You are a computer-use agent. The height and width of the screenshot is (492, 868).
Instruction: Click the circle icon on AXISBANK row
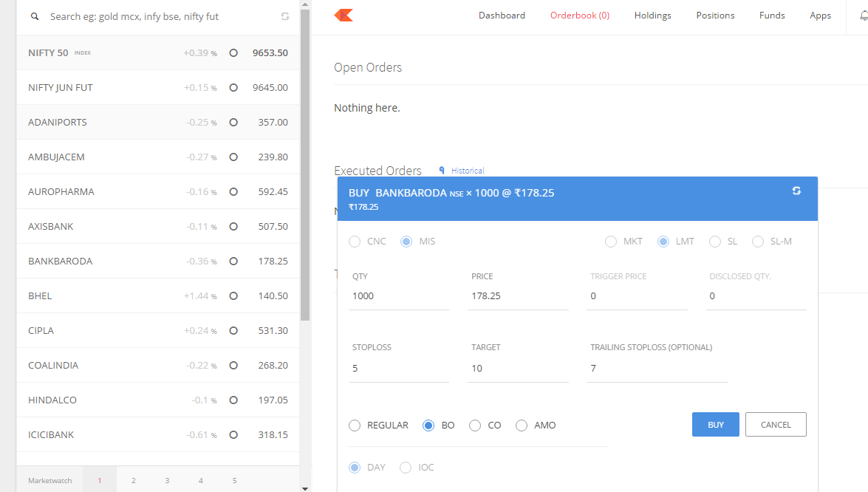[233, 226]
